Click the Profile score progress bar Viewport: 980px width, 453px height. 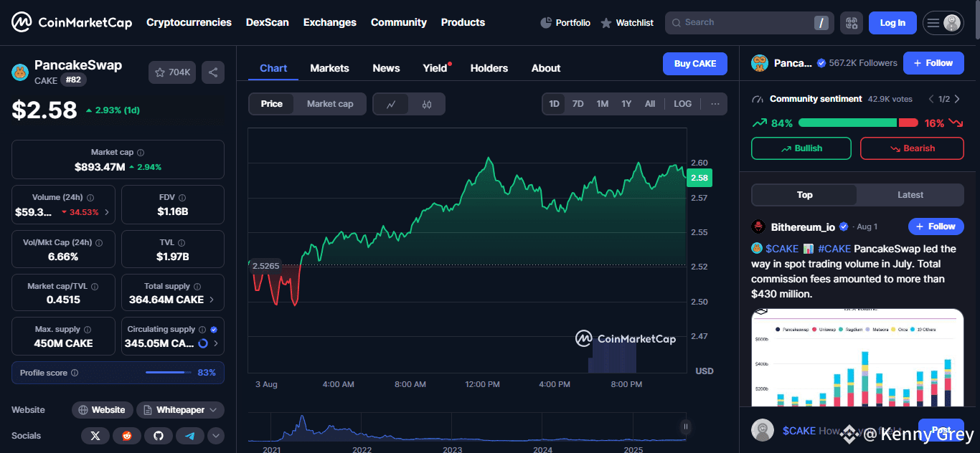coord(169,373)
